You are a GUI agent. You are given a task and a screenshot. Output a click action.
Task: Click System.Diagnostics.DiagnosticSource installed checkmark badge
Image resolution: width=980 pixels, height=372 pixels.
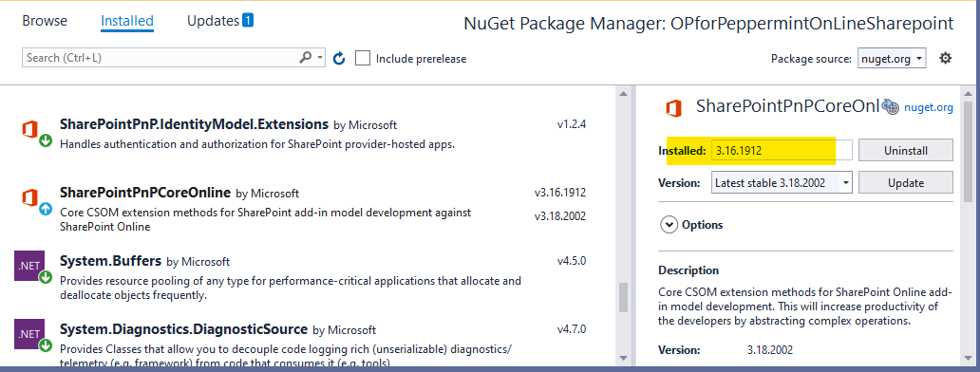pyautogui.click(x=46, y=345)
